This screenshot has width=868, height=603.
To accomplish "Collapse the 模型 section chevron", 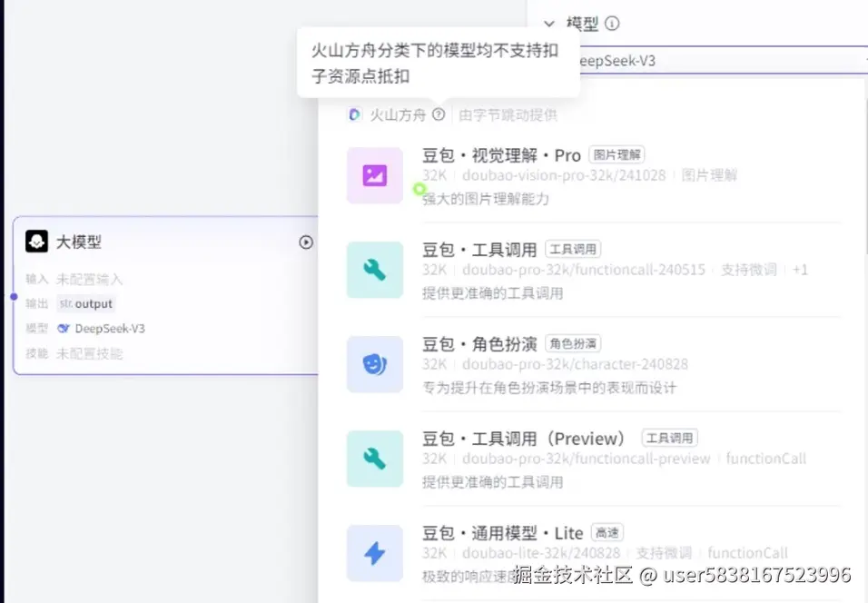I will (548, 24).
